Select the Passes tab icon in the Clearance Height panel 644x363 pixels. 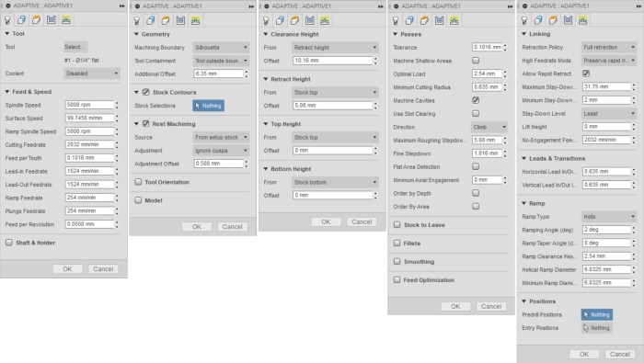310,20
